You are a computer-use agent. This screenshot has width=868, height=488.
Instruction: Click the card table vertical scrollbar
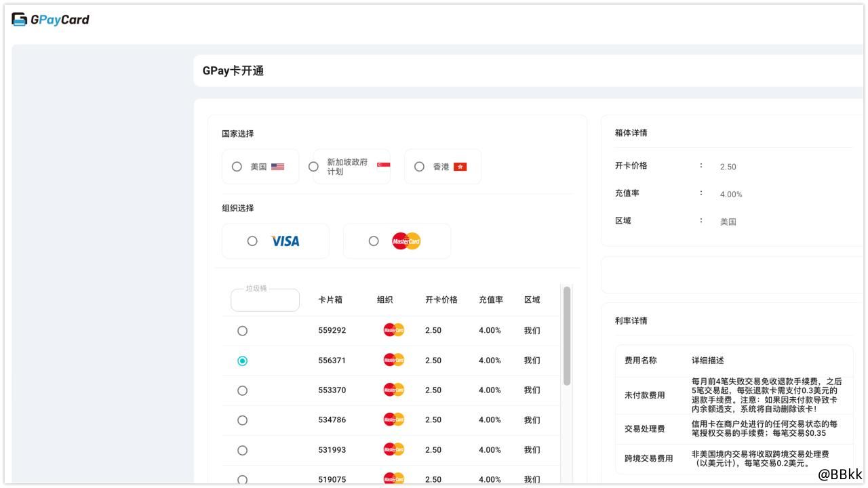[567, 336]
